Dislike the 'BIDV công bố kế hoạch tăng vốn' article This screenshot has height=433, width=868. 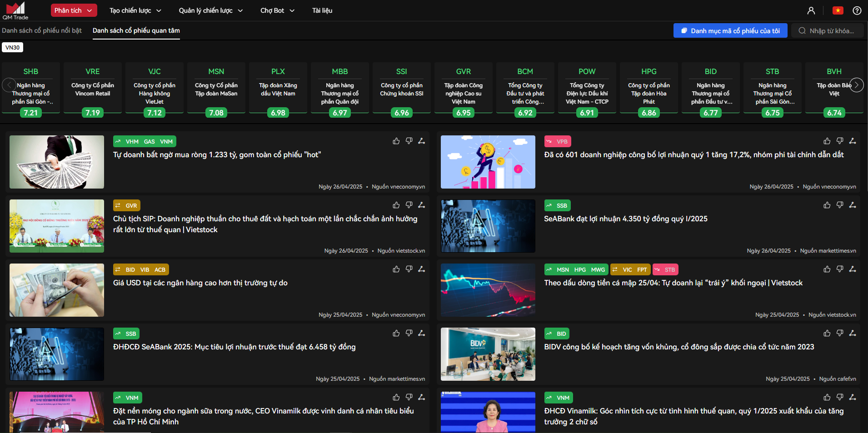tap(840, 333)
